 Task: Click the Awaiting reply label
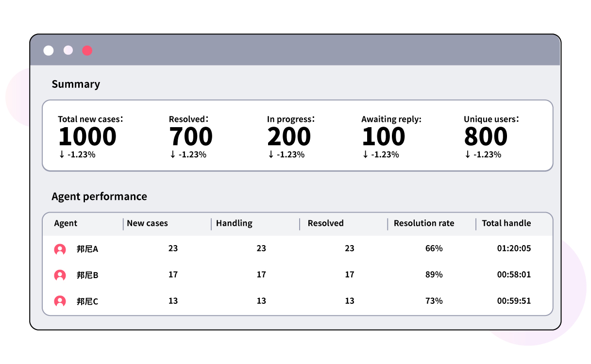click(391, 119)
